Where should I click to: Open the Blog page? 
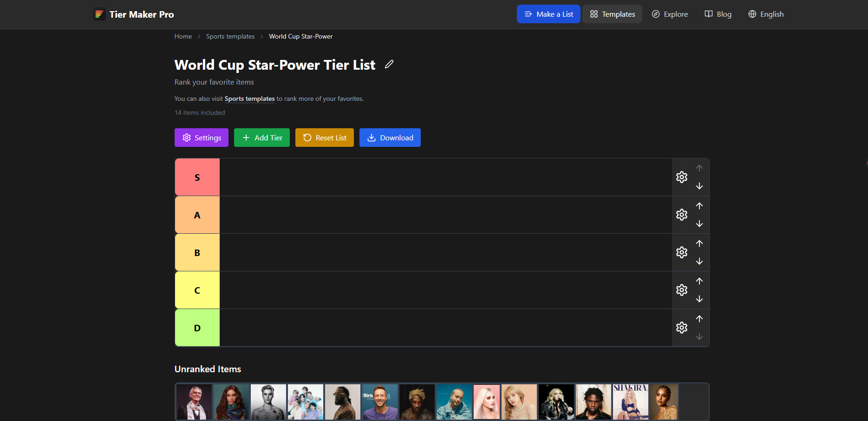click(718, 14)
